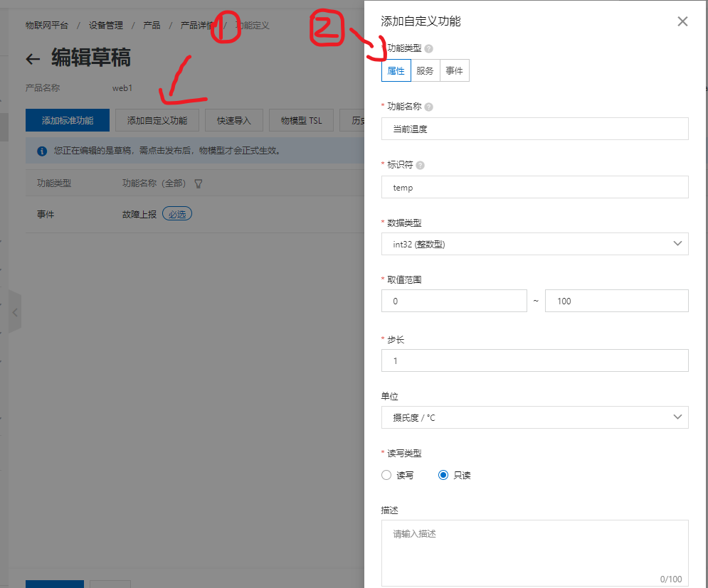Select the 只读 radio button
The image size is (708, 588).
pos(443,475)
